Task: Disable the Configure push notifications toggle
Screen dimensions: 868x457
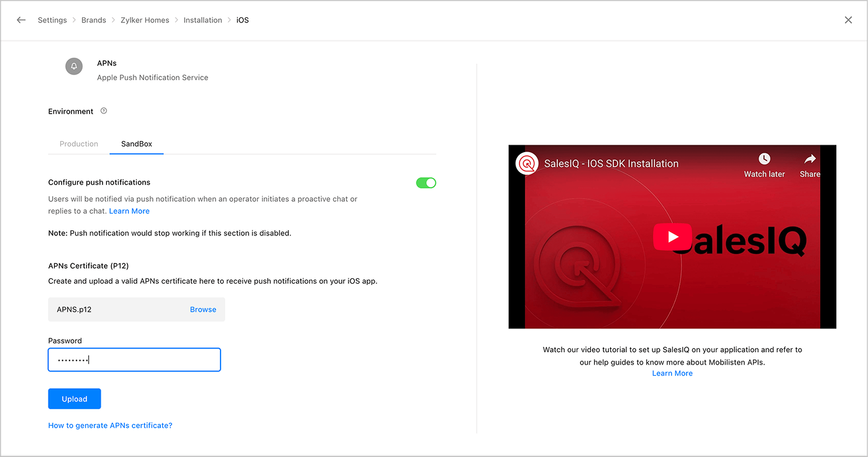Action: 426,183
